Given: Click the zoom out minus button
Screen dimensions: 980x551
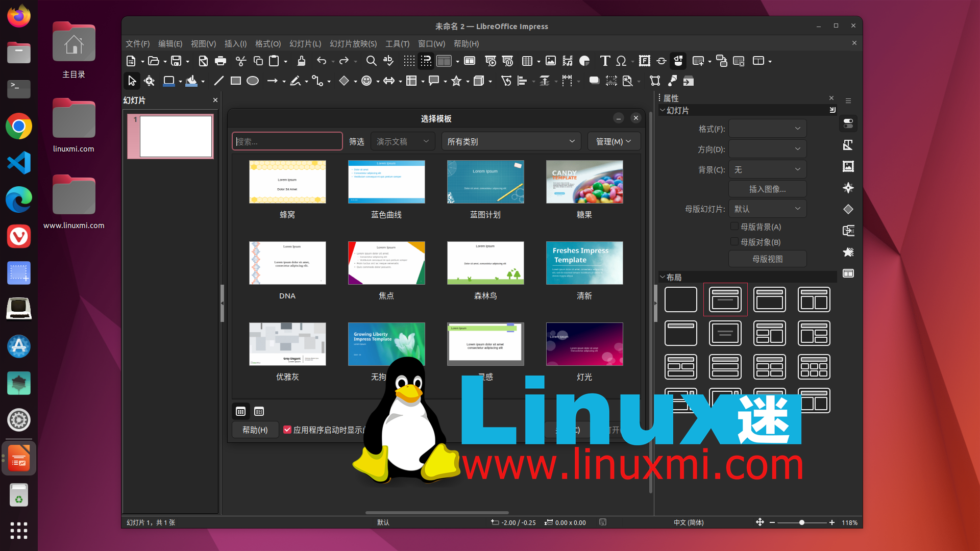Looking at the screenshot, I should 772,522.
